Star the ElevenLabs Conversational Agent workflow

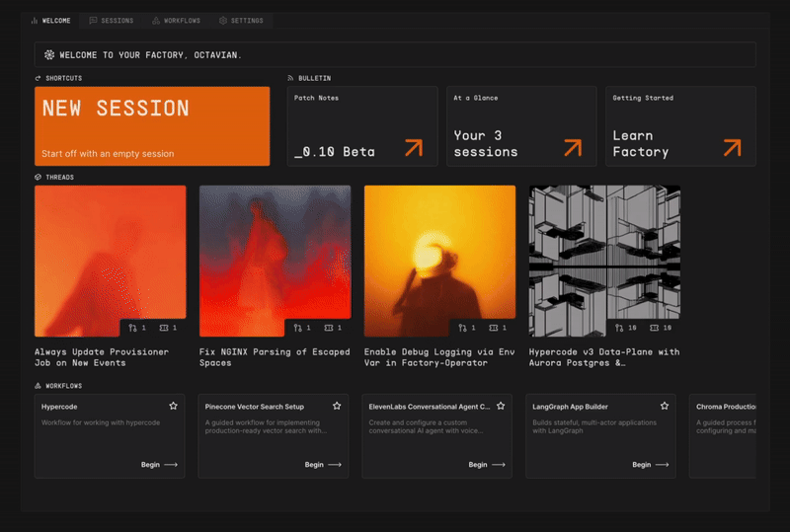501,406
